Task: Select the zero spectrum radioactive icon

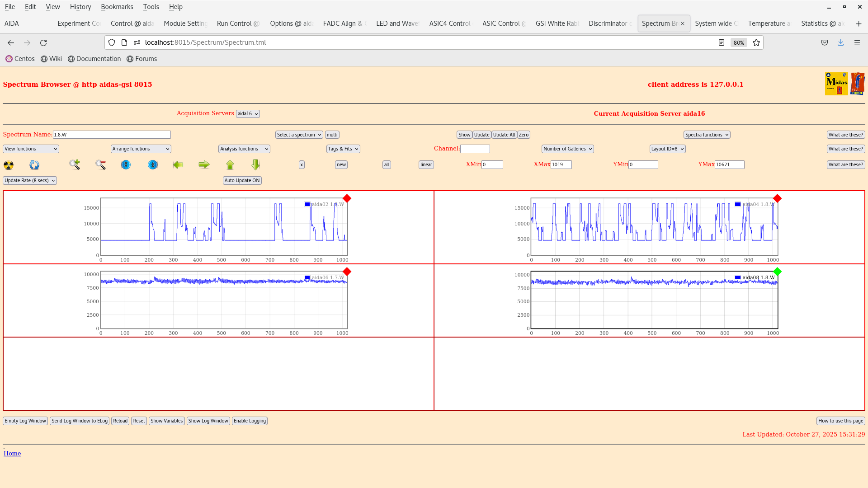Action: point(8,165)
